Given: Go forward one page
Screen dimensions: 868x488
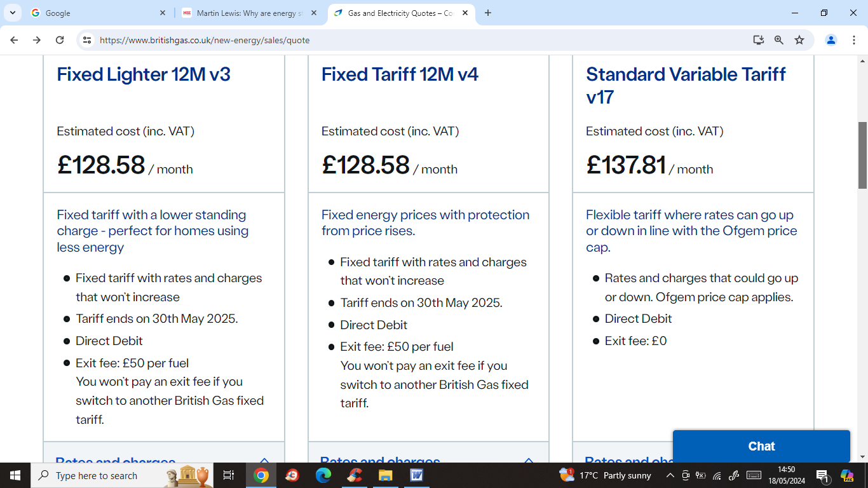Looking at the screenshot, I should (x=37, y=40).
